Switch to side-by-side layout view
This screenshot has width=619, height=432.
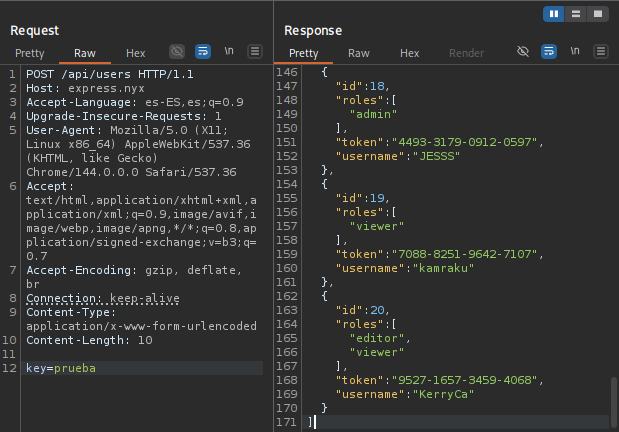tap(553, 13)
